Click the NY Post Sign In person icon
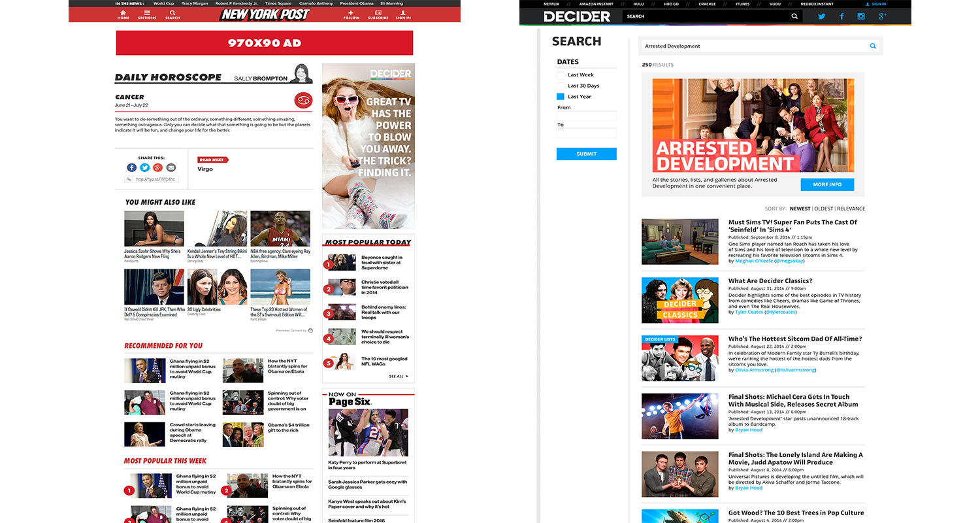Screen dimensions: 980x523 tap(403, 13)
